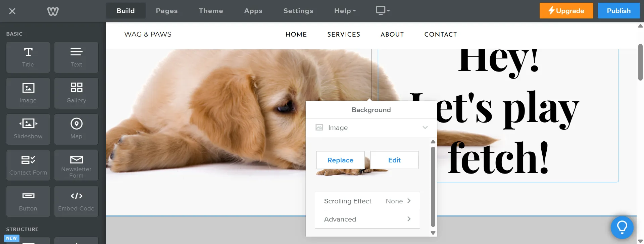Click Replace background image button
Viewport: 644px width, 244px height.
(340, 160)
